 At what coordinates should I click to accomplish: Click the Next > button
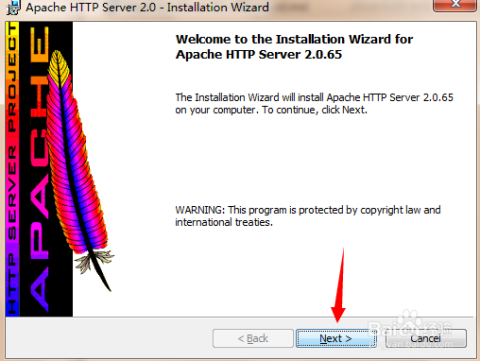(x=336, y=339)
